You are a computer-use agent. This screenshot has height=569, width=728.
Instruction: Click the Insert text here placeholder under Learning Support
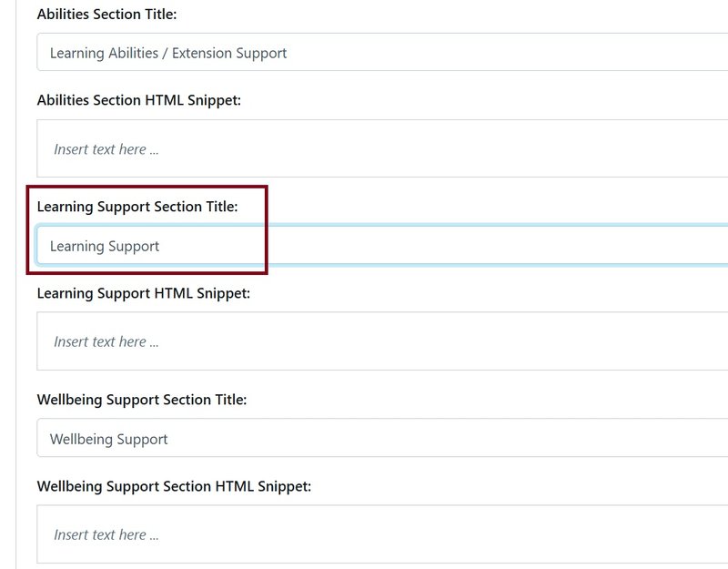point(103,340)
